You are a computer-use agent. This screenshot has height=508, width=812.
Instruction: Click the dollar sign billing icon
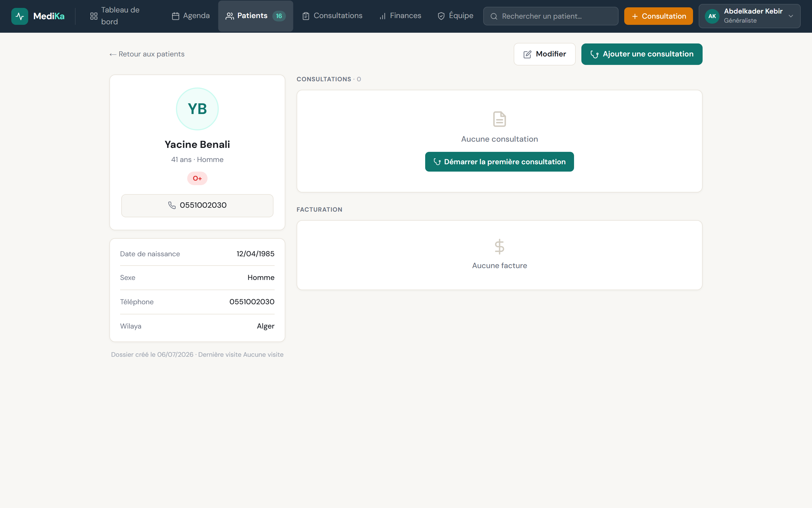click(499, 247)
